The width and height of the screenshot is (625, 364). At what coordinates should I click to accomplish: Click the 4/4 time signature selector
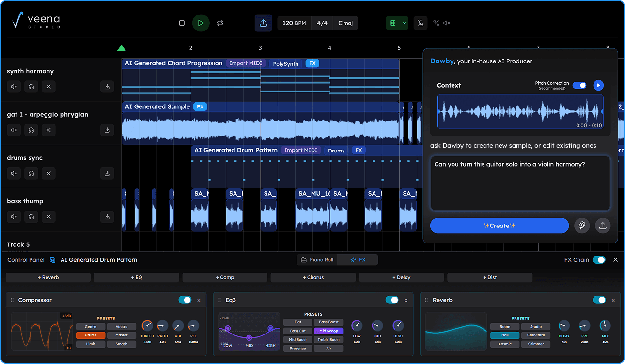(x=322, y=23)
